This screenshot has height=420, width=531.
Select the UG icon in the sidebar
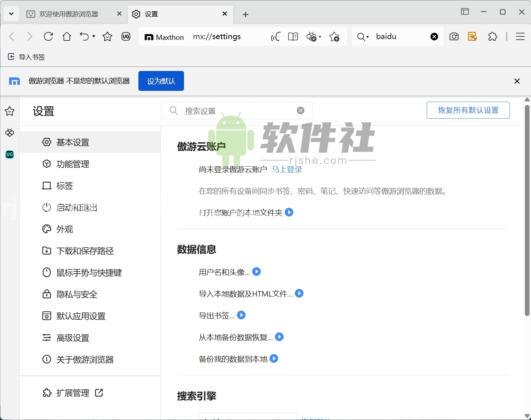tap(9, 155)
